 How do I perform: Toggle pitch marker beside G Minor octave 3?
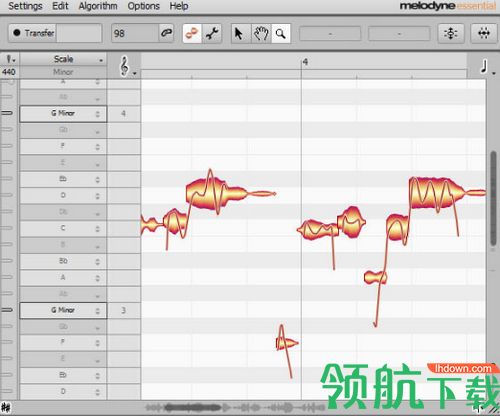point(7,310)
